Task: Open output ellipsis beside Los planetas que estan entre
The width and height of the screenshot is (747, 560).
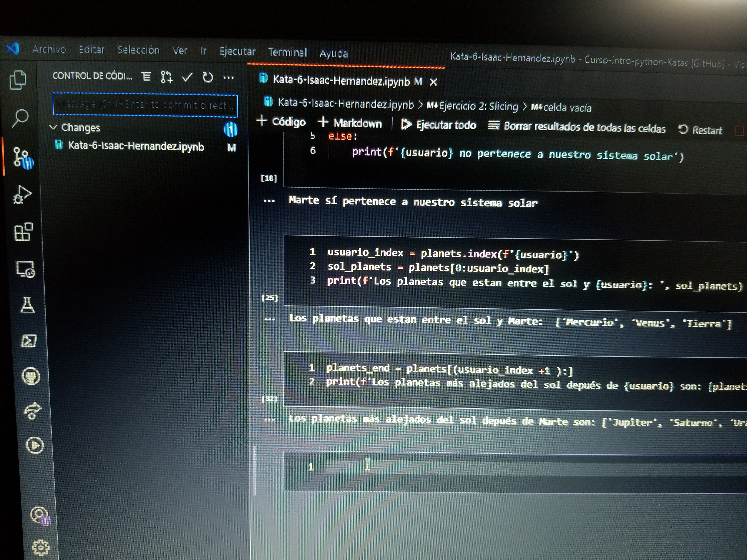Action: coord(270,319)
